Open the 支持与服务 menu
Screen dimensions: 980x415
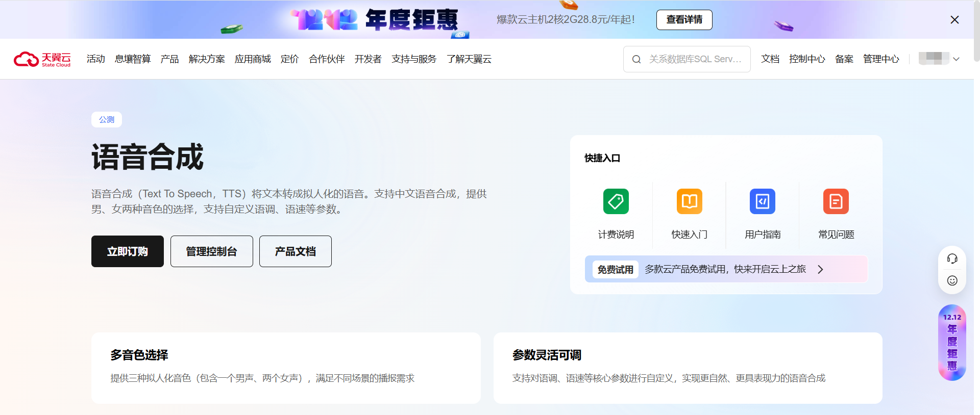click(x=414, y=59)
